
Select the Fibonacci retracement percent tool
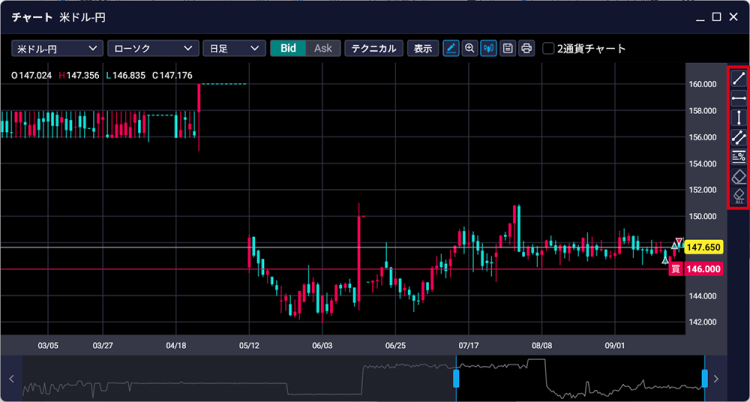click(739, 156)
